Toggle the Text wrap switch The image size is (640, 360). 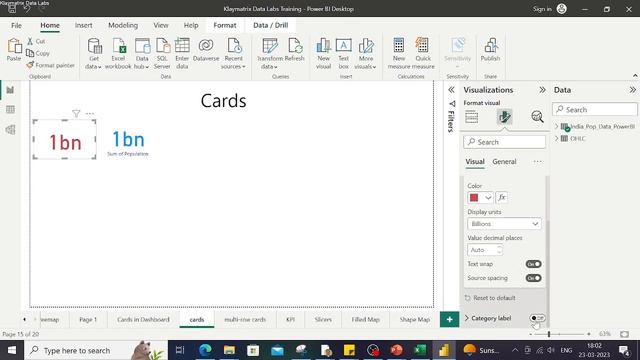point(533,264)
